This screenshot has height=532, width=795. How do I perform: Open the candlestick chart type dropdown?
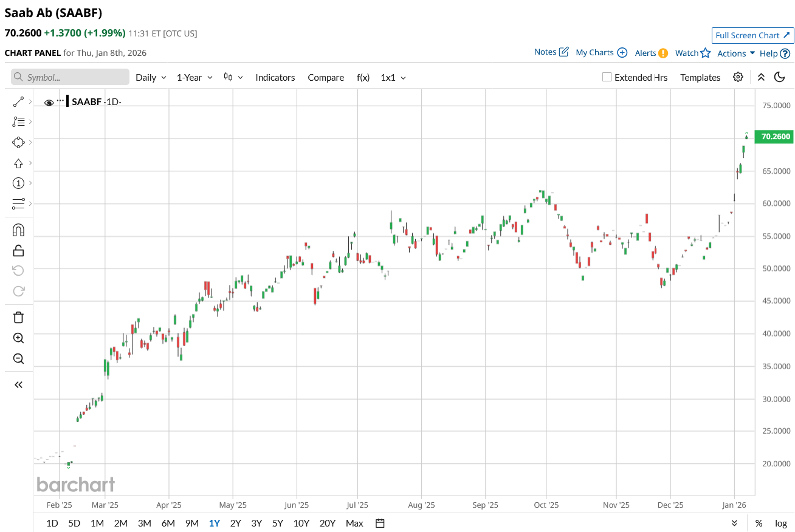click(x=233, y=77)
